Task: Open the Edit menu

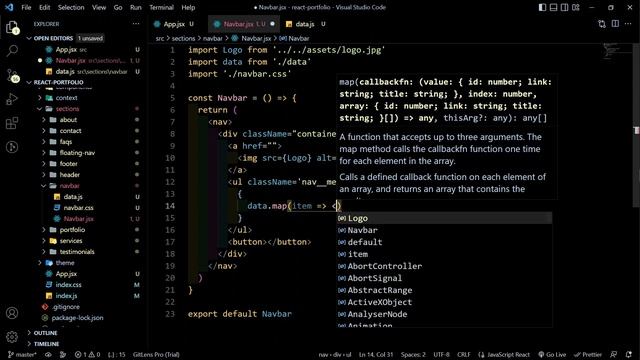Action: click(44, 7)
